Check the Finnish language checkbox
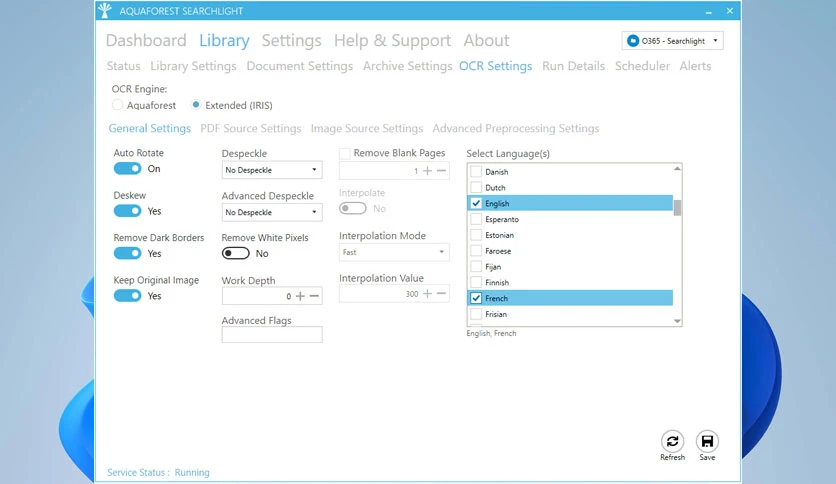 pos(476,282)
